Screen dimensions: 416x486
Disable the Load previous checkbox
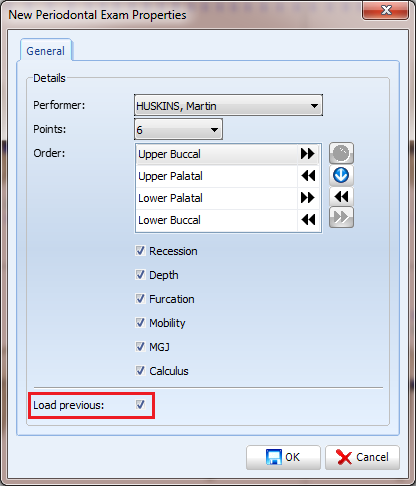click(140, 405)
